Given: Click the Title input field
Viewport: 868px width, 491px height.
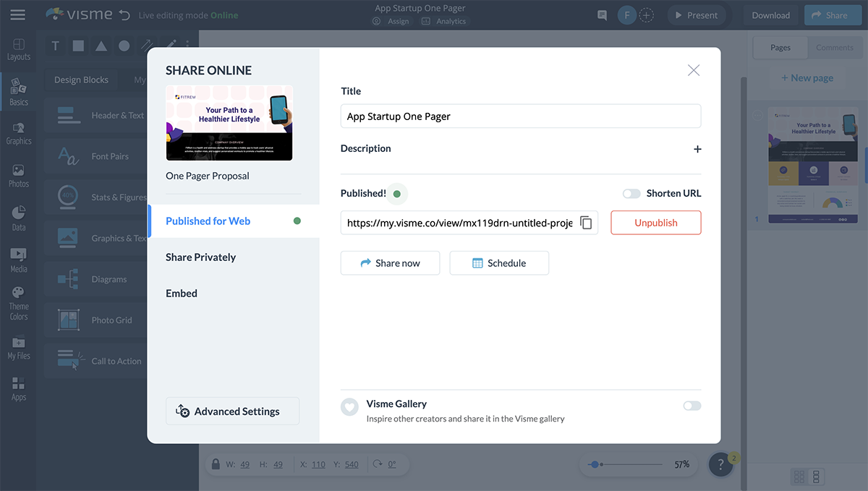Looking at the screenshot, I should (520, 116).
